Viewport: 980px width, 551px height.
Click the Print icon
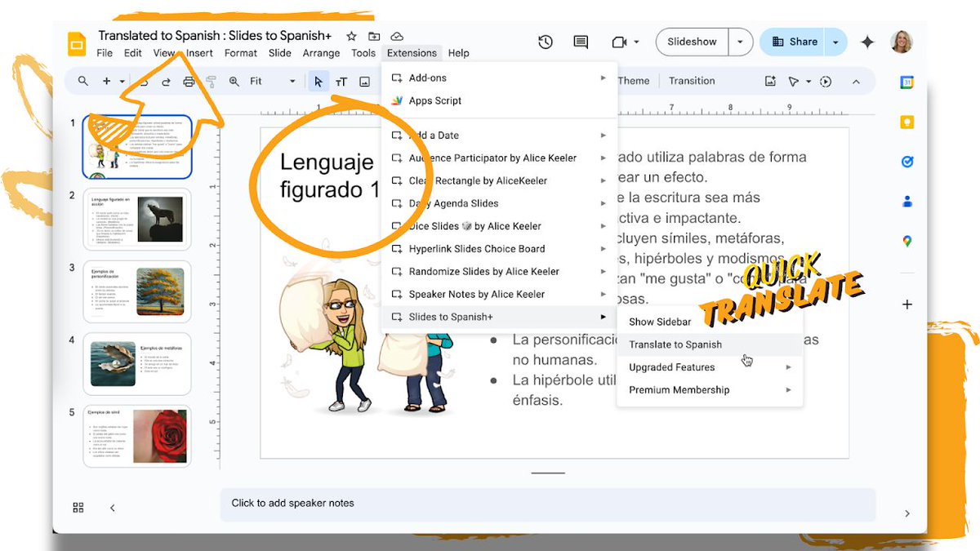click(189, 81)
